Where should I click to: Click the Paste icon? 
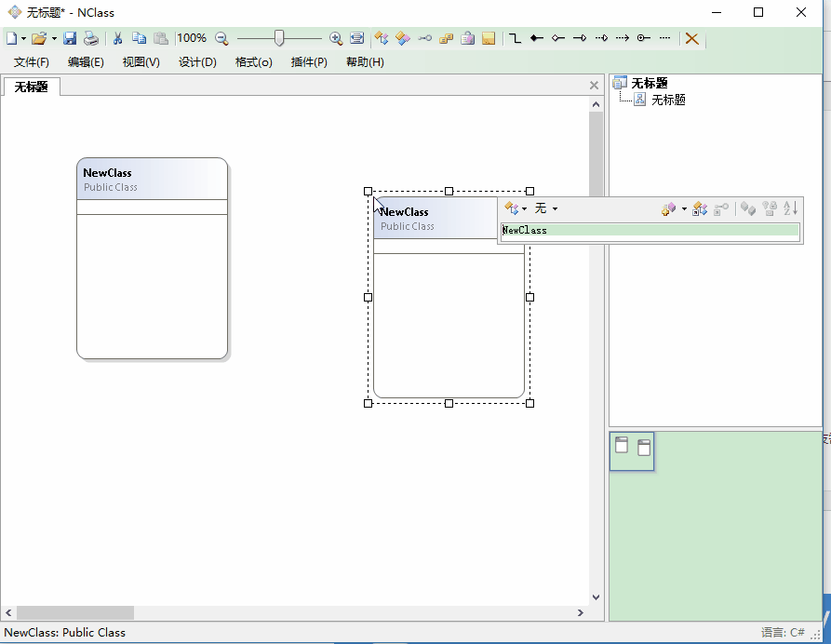click(161, 38)
